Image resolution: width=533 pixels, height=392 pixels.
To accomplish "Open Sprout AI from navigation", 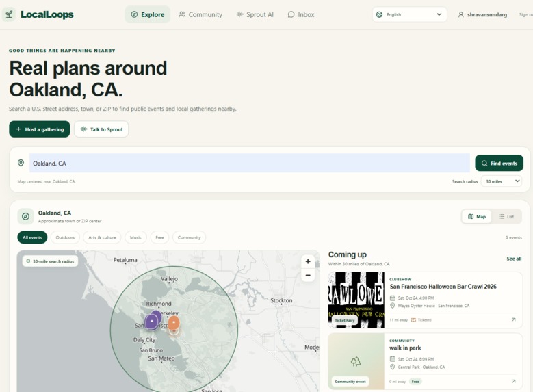I will 255,14.
